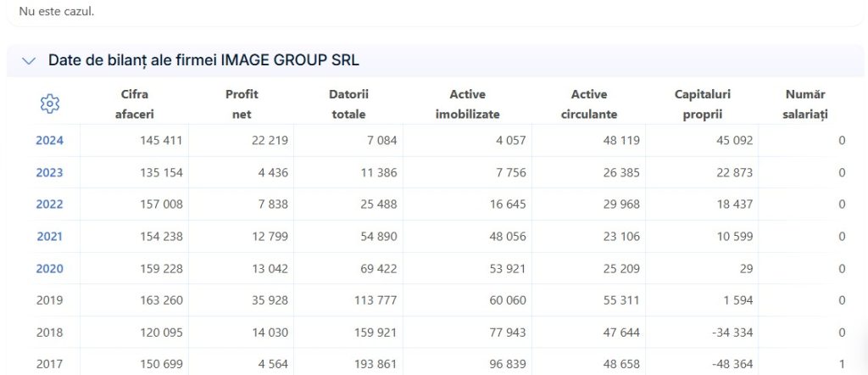Click the Număr salariați column header
Viewport: 868px width, 375px height.
[805, 104]
